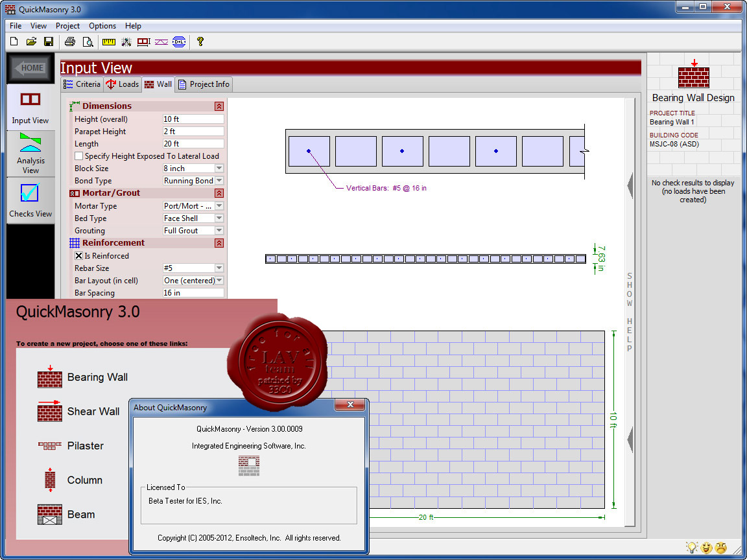747x560 pixels.
Task: Uncheck the Is Reinforced checkbox
Action: (x=78, y=256)
